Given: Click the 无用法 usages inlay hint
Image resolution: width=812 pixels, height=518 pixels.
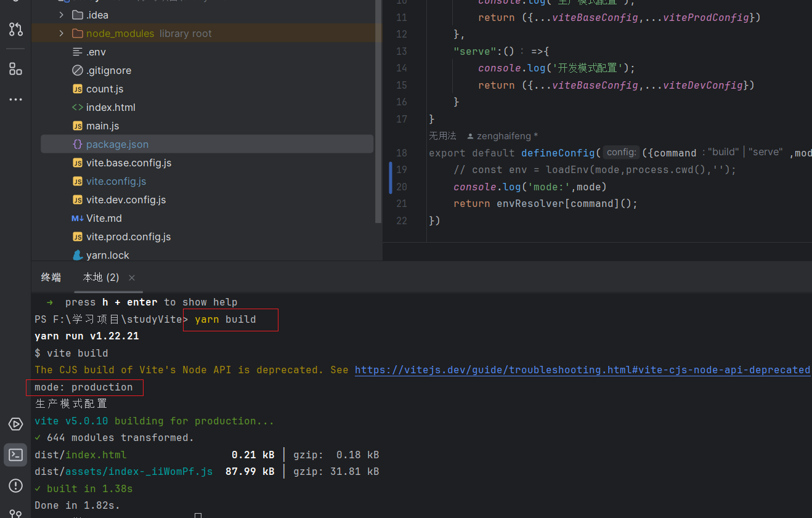Looking at the screenshot, I should point(442,136).
